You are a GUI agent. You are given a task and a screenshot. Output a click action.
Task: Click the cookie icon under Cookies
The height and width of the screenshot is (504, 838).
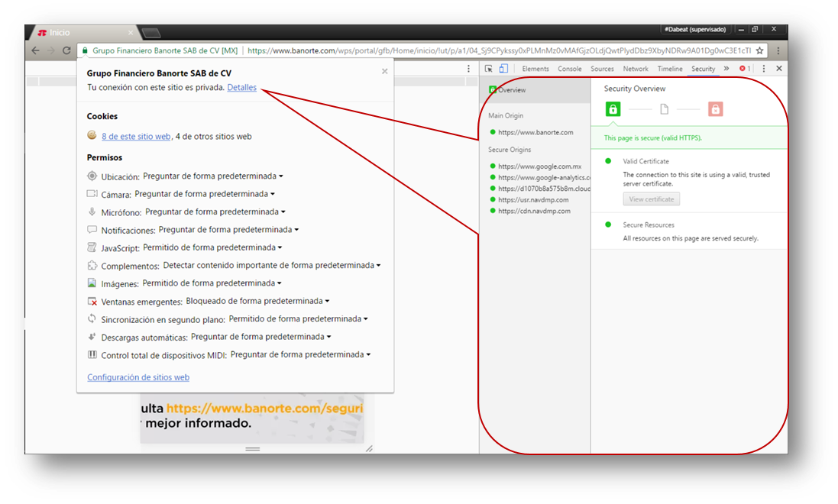92,135
